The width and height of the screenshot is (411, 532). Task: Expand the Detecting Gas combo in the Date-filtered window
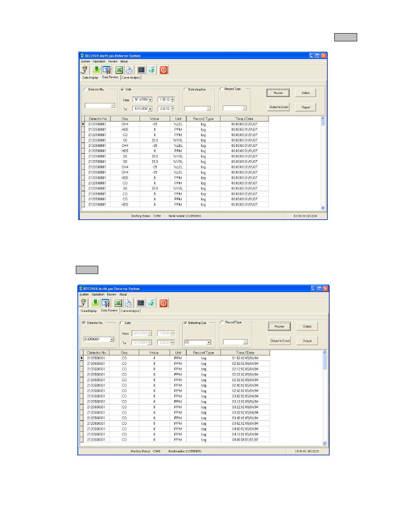coord(209,109)
